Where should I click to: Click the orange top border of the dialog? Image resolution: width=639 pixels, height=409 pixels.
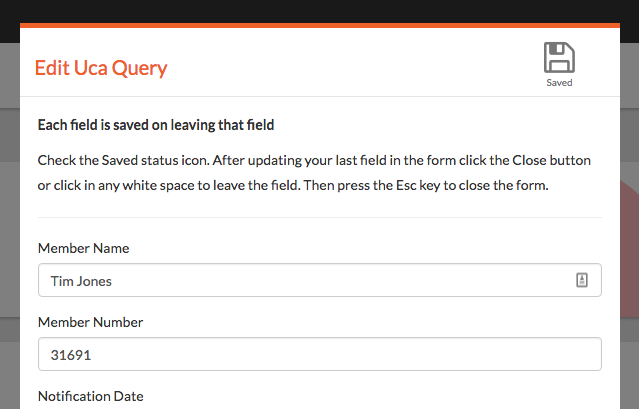point(320,25)
